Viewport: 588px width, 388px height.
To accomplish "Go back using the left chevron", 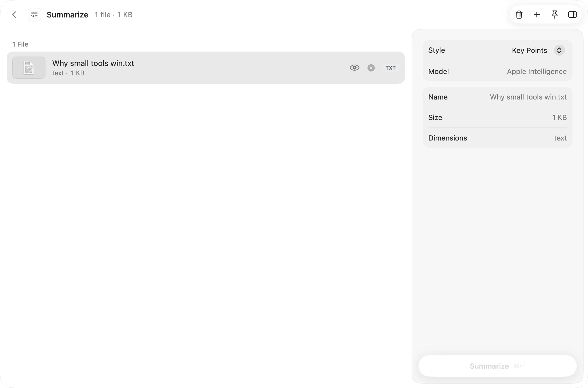I will [x=14, y=15].
